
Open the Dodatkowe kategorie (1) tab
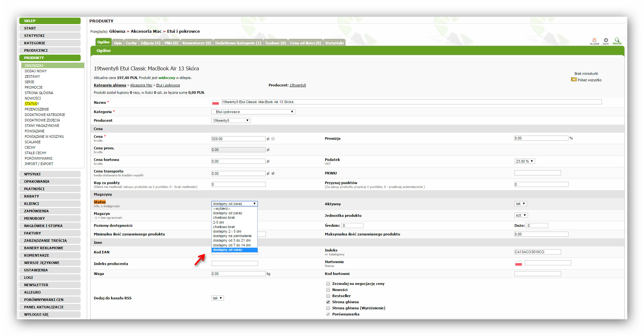point(238,43)
